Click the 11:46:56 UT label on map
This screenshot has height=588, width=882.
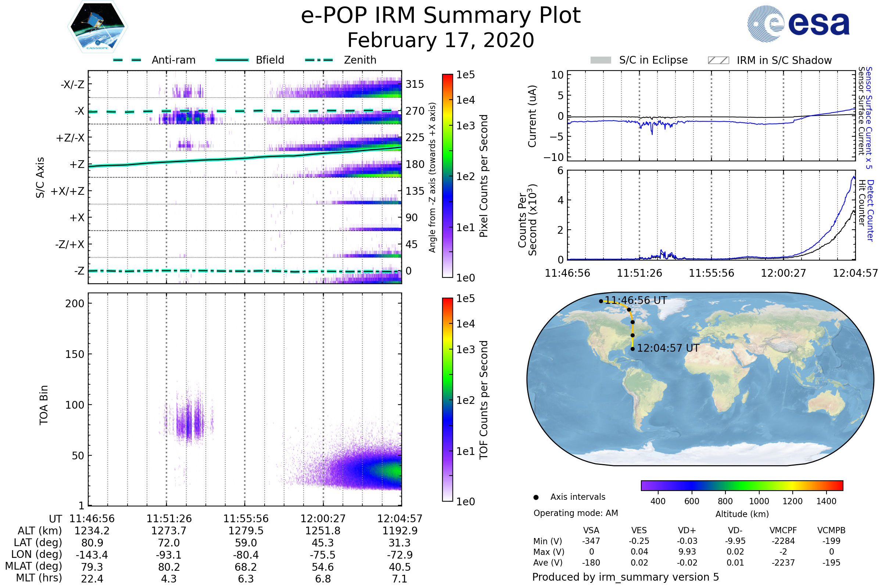coord(636,300)
